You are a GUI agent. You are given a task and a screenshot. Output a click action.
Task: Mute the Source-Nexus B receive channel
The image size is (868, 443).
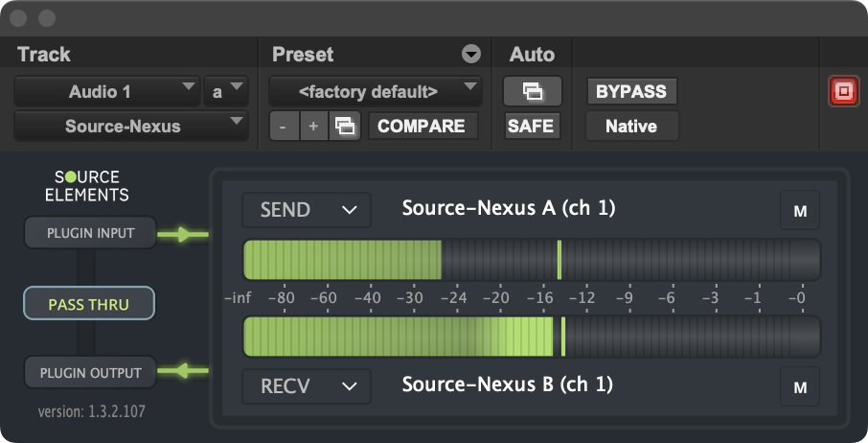800,386
